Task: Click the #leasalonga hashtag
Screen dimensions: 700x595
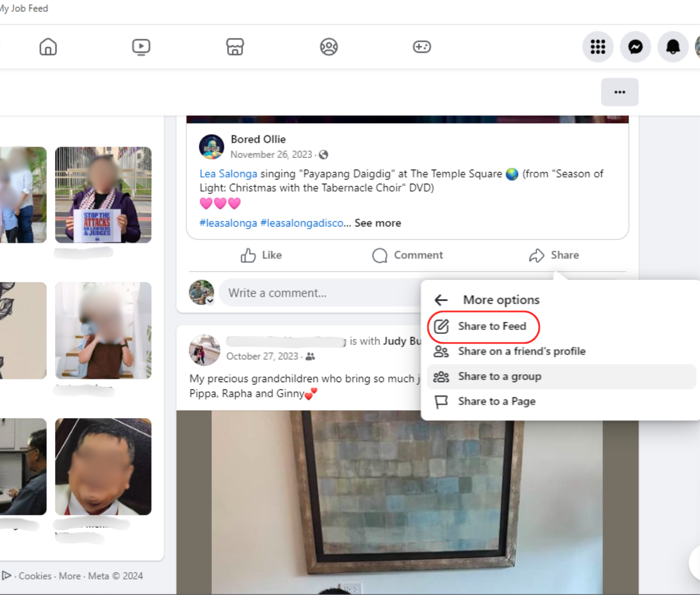Action: coord(228,223)
